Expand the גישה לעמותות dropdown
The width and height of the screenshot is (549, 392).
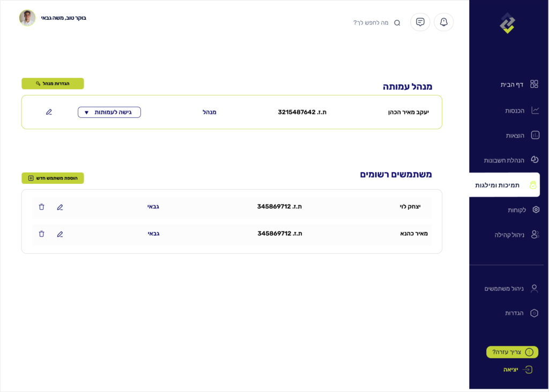pos(109,112)
